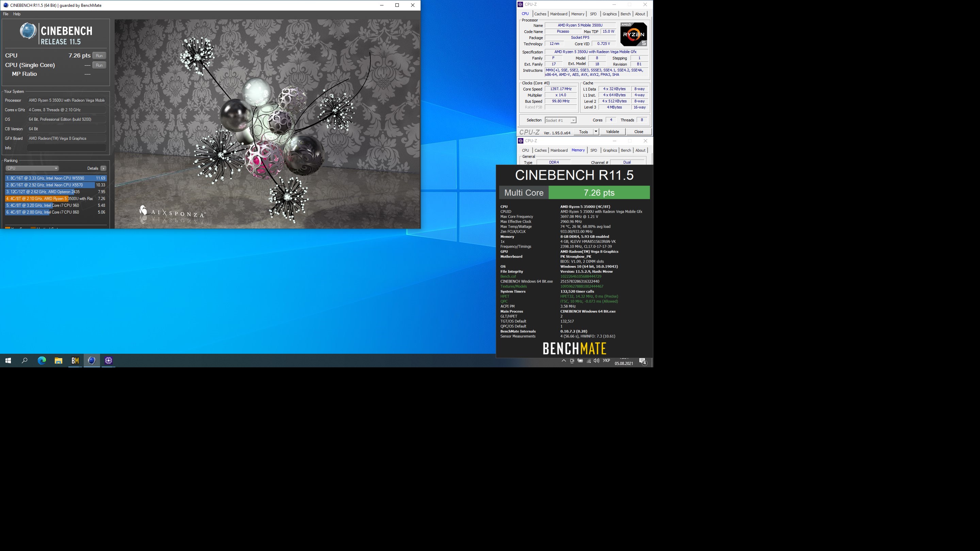The image size is (980, 551).
Task: Click the Info input field
Action: point(67,148)
